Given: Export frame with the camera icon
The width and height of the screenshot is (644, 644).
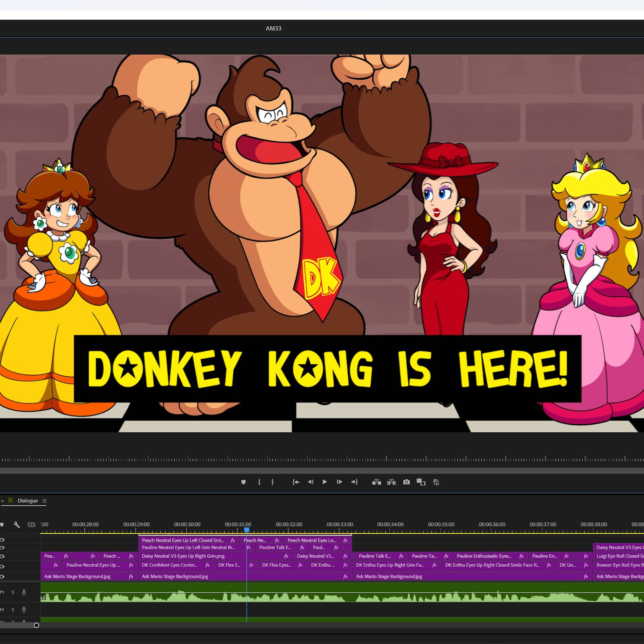Looking at the screenshot, I should [406, 482].
